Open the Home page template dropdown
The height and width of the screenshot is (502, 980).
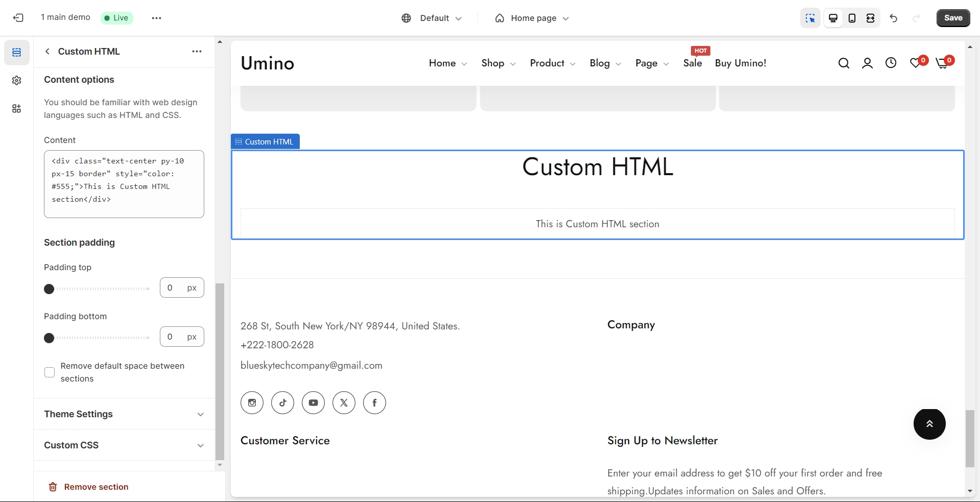[532, 18]
